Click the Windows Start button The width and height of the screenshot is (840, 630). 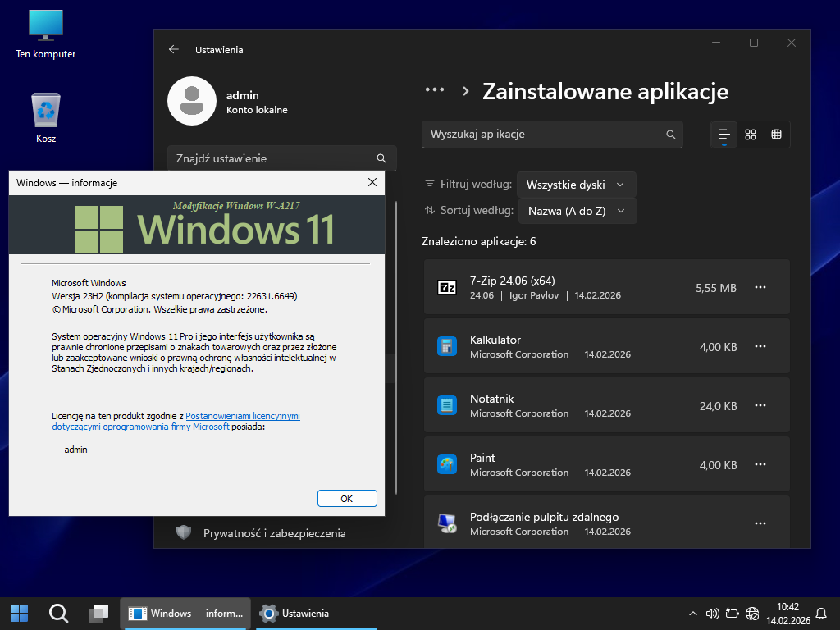[x=19, y=613]
